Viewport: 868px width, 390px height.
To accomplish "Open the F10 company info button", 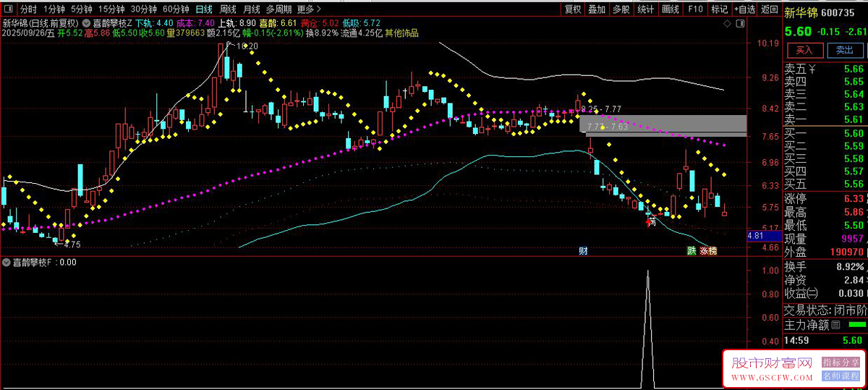I will click(x=695, y=9).
